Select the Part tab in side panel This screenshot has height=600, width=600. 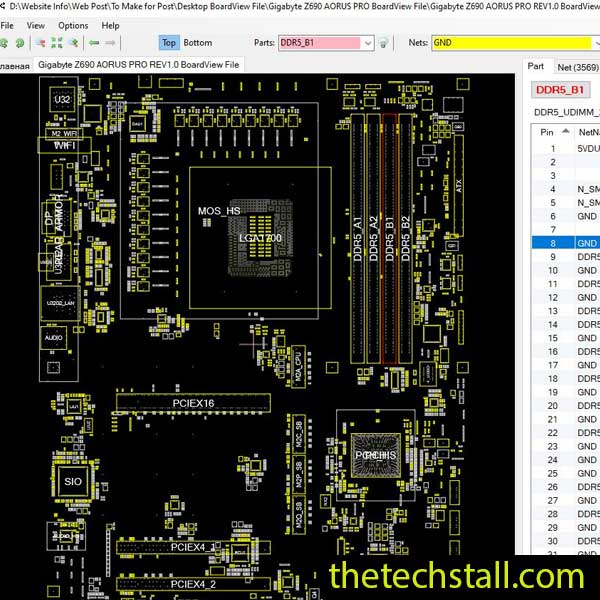coord(536,66)
